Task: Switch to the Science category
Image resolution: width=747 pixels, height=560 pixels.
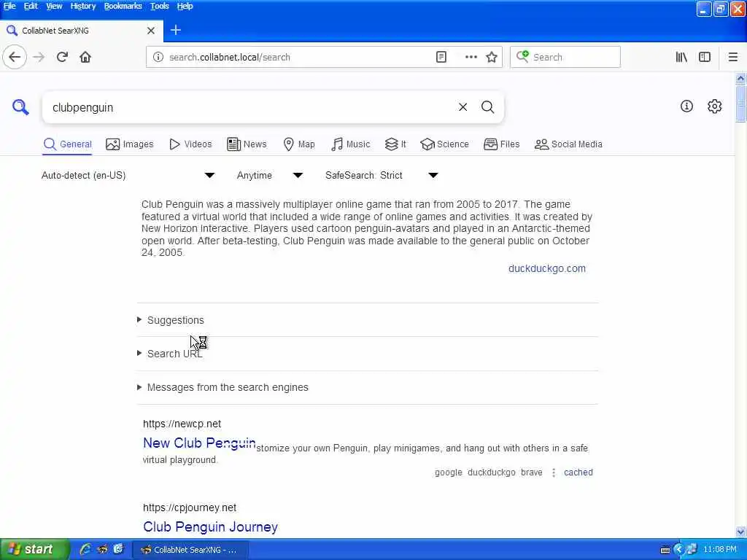Action: pos(444,144)
